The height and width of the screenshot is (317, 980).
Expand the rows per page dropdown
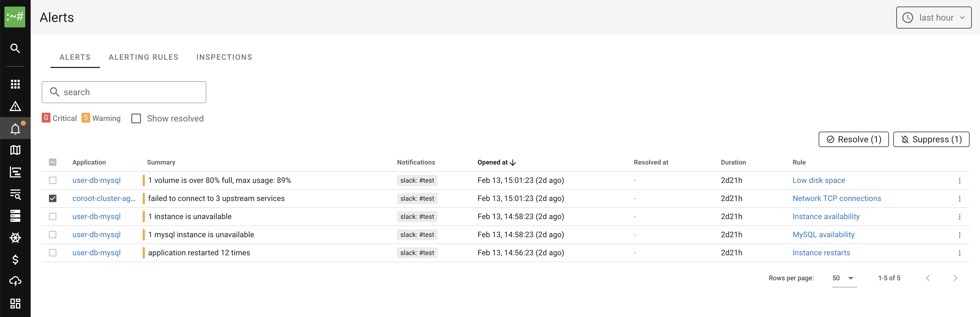pos(844,278)
